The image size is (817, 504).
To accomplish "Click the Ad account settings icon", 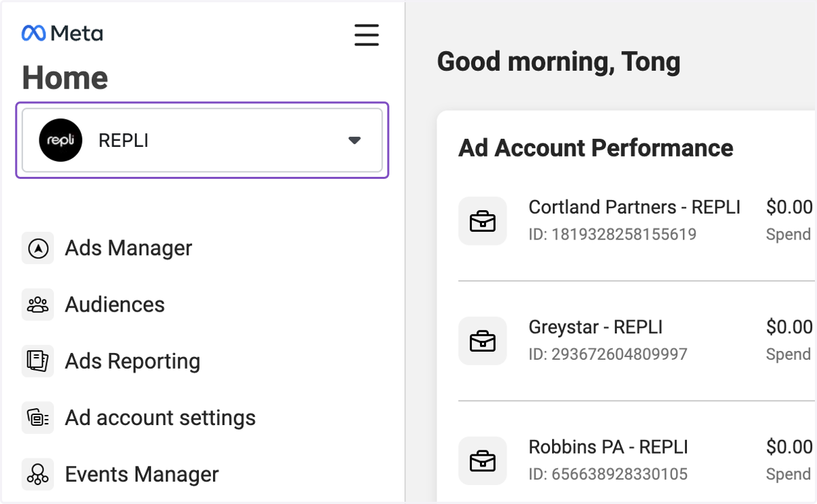I will [x=38, y=418].
